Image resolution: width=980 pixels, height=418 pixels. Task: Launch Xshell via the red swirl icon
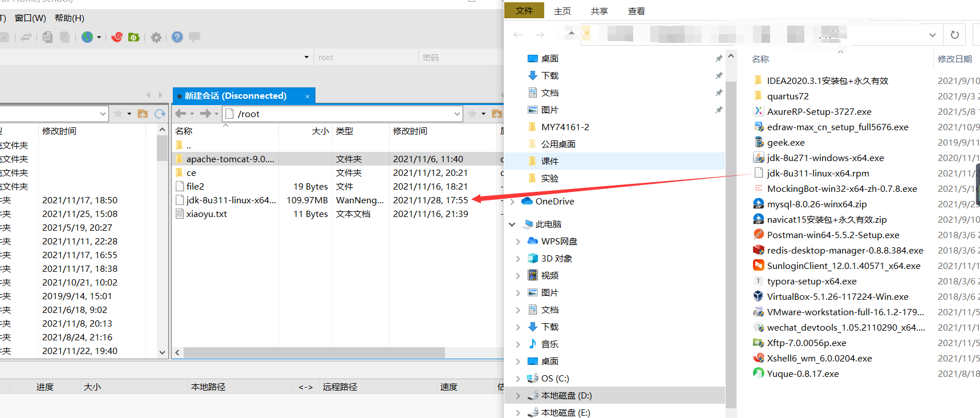coord(117,37)
